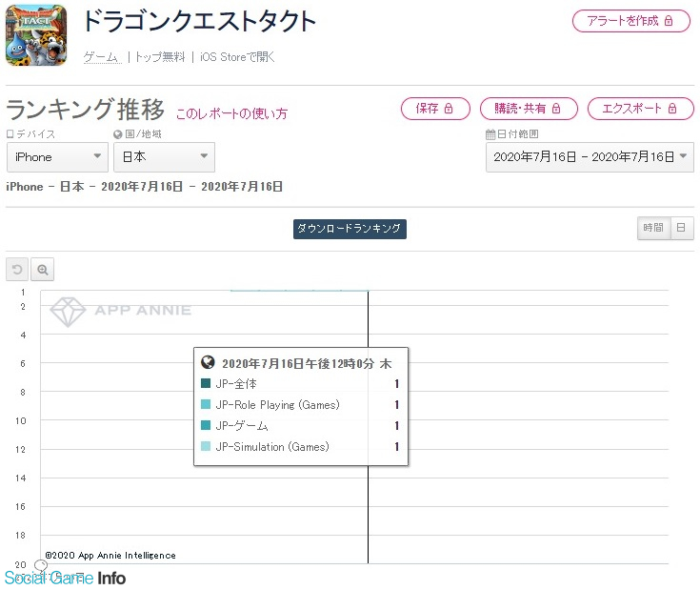Click the lock icon on エクスポート
This screenshot has width=700, height=590.
coord(672,109)
